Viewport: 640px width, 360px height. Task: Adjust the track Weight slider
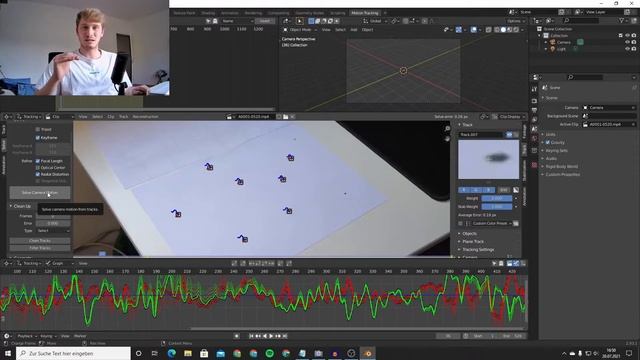pos(497,198)
